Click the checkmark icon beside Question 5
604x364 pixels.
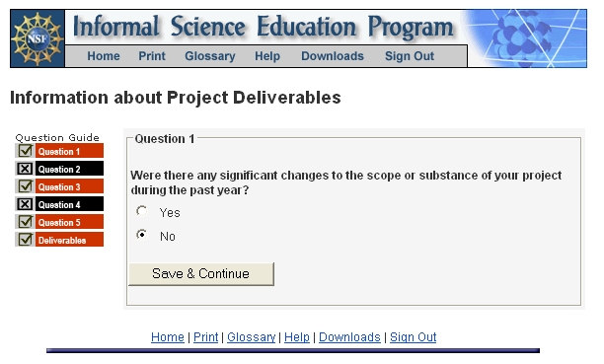coord(26,222)
